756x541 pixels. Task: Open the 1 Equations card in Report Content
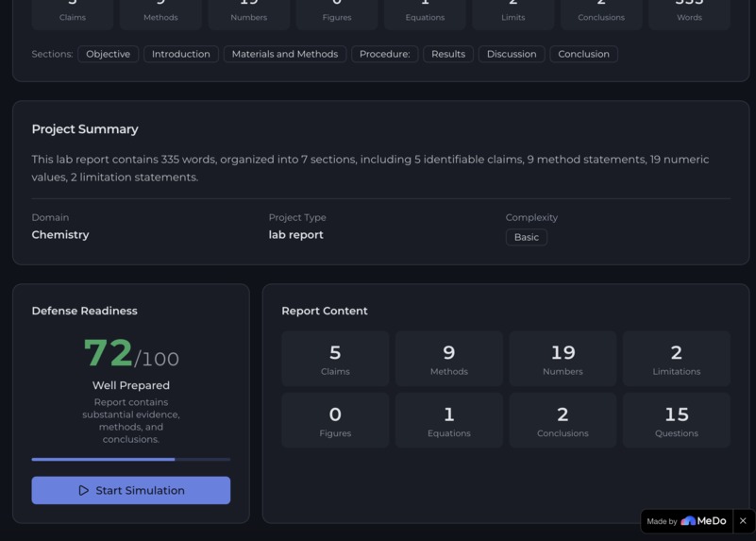(x=449, y=420)
